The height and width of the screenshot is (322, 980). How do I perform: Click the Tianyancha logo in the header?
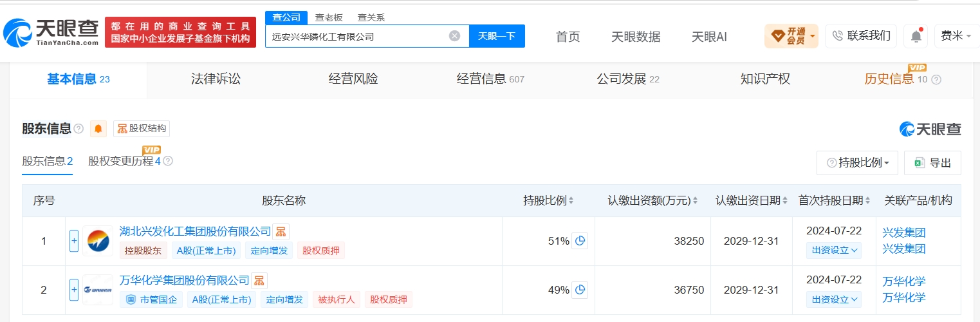pos(51,32)
